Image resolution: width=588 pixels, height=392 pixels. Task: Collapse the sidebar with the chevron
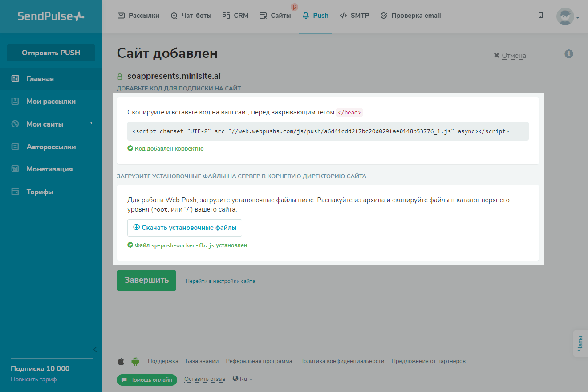coord(95,349)
